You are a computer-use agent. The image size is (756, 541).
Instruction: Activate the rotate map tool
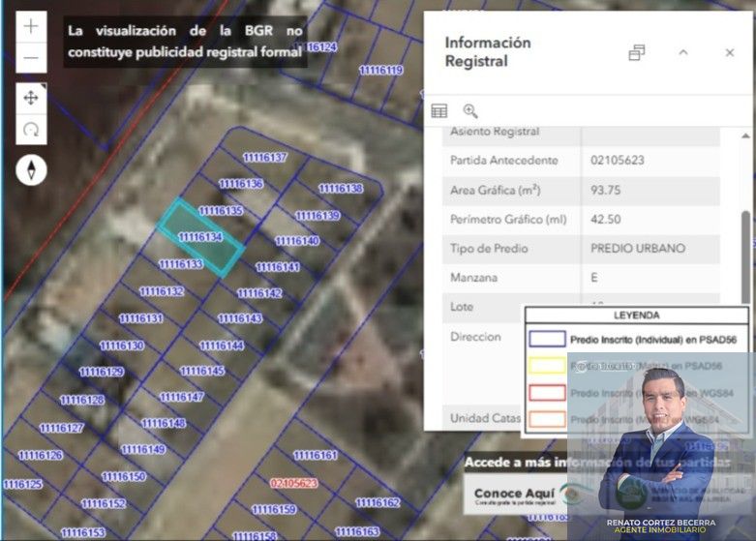pyautogui.click(x=31, y=130)
